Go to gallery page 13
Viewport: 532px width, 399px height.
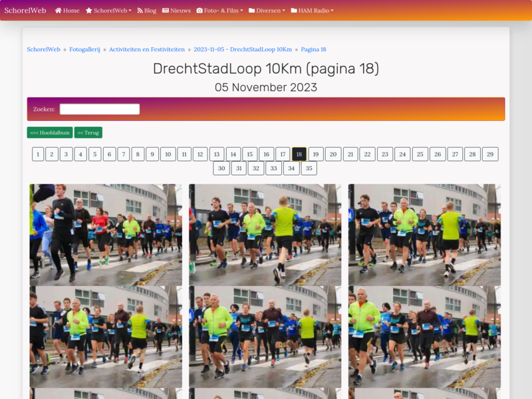click(x=217, y=154)
